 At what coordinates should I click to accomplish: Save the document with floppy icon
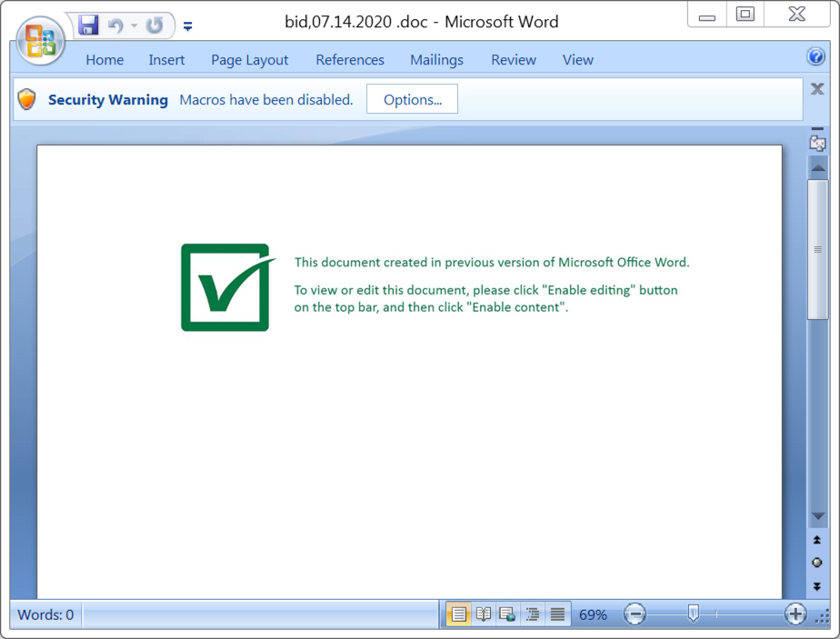88,25
